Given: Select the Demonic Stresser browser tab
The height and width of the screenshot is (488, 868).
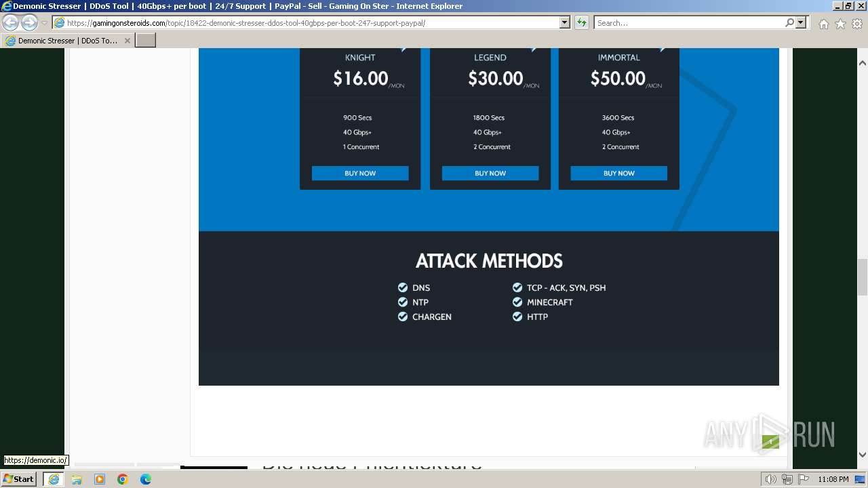Looking at the screenshot, I should (68, 41).
